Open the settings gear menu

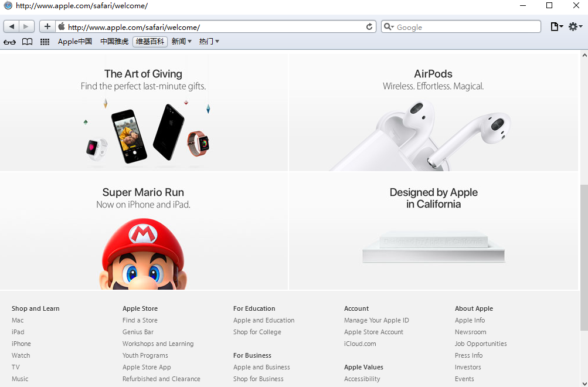pyautogui.click(x=575, y=26)
